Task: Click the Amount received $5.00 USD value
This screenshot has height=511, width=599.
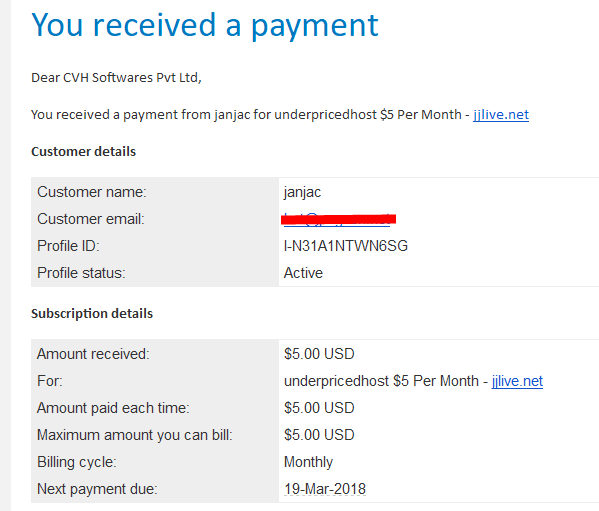Action: pos(319,354)
